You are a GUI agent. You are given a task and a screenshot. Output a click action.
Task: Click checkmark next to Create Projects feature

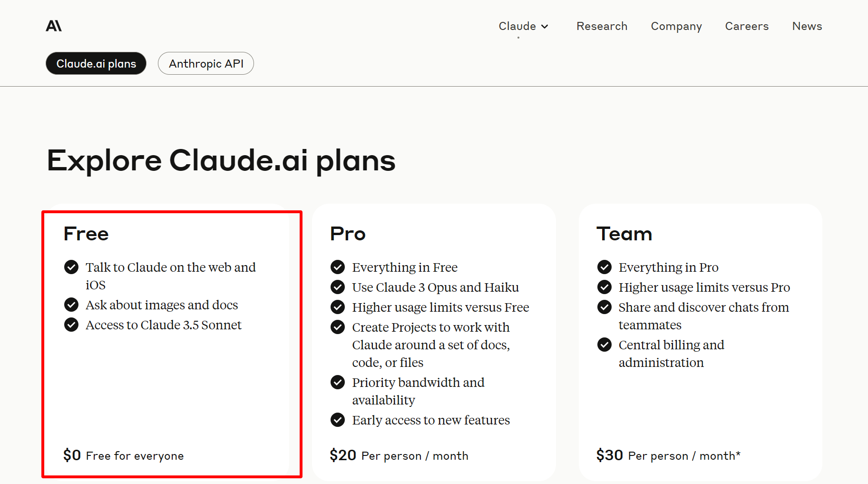pyautogui.click(x=338, y=327)
